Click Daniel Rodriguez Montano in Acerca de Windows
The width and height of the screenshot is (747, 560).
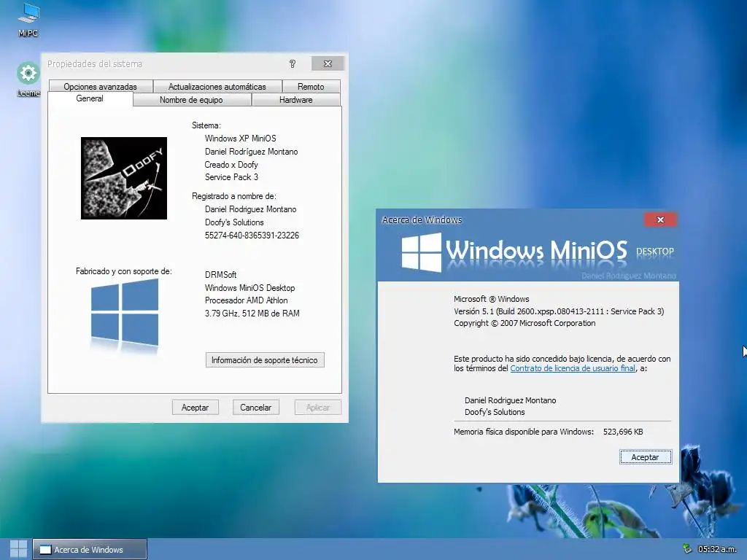click(510, 400)
